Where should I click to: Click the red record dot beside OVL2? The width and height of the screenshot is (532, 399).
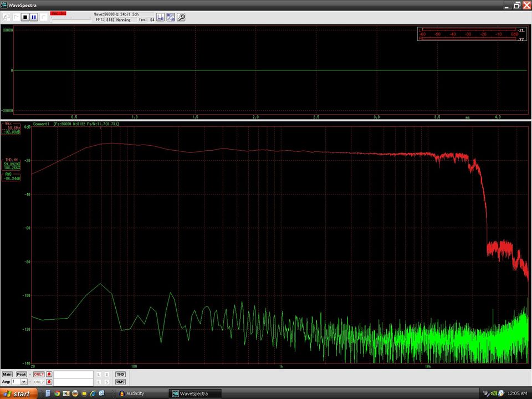click(x=49, y=382)
